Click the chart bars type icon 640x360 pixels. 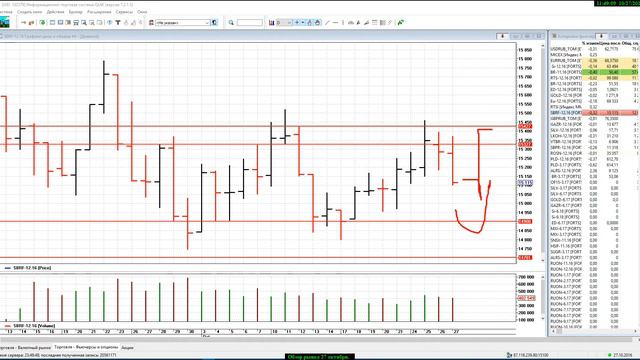[271, 22]
